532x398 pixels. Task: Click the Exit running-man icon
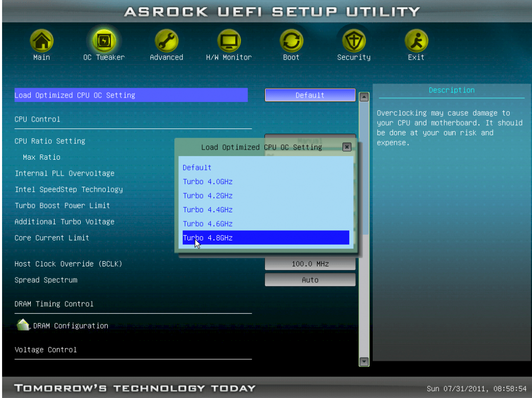point(416,41)
